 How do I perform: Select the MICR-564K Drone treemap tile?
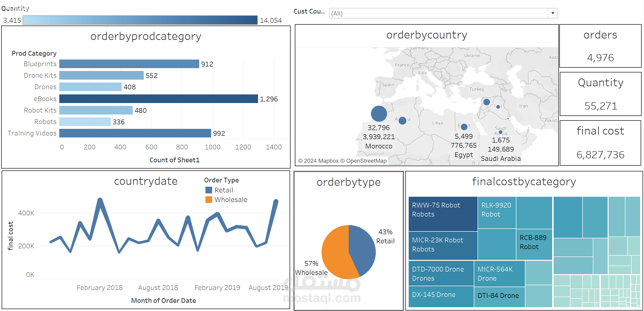(x=499, y=273)
